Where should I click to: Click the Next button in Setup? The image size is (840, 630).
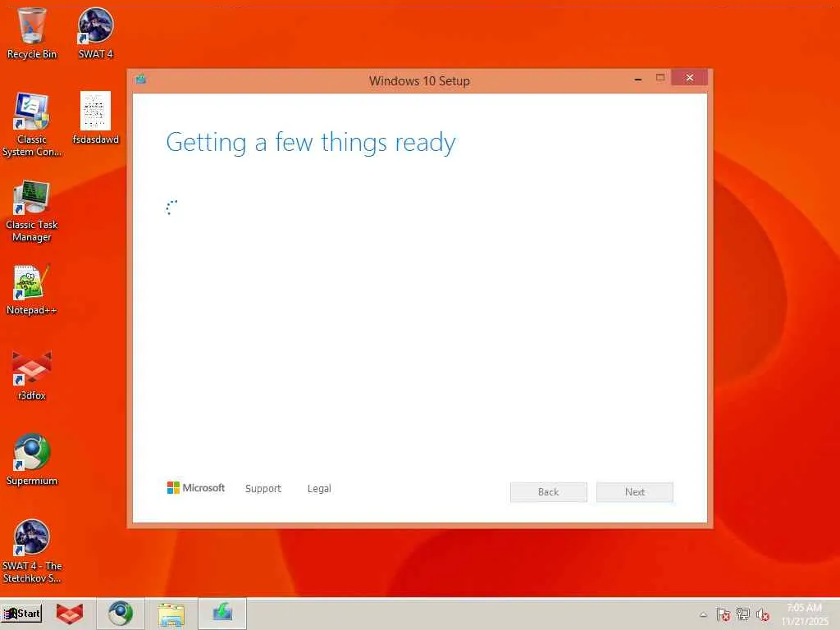click(x=635, y=492)
